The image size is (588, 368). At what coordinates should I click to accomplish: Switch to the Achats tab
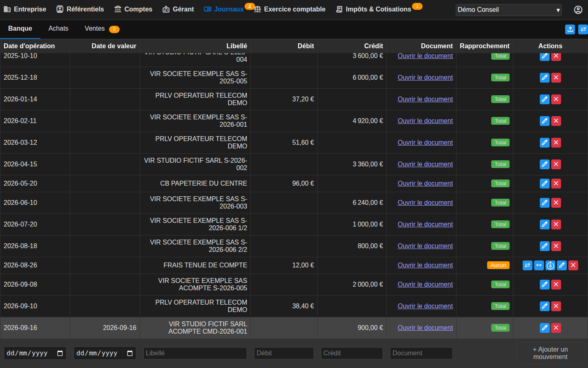pos(58,29)
